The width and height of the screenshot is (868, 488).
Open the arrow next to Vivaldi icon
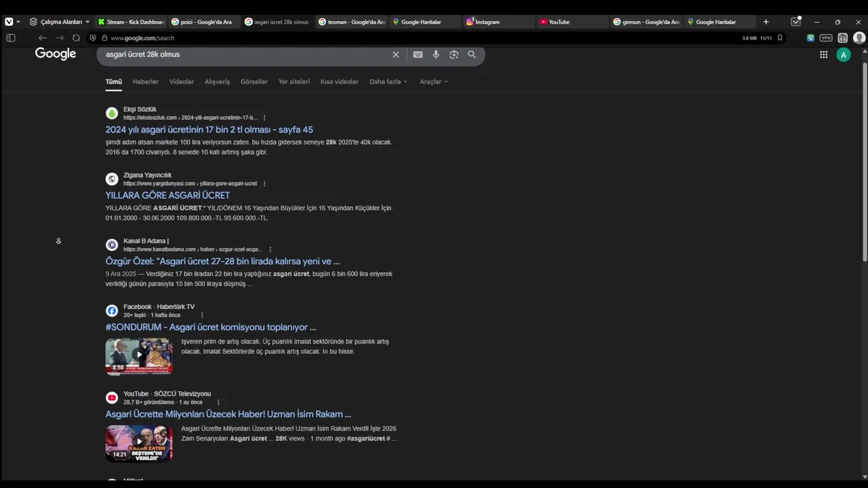18,22
